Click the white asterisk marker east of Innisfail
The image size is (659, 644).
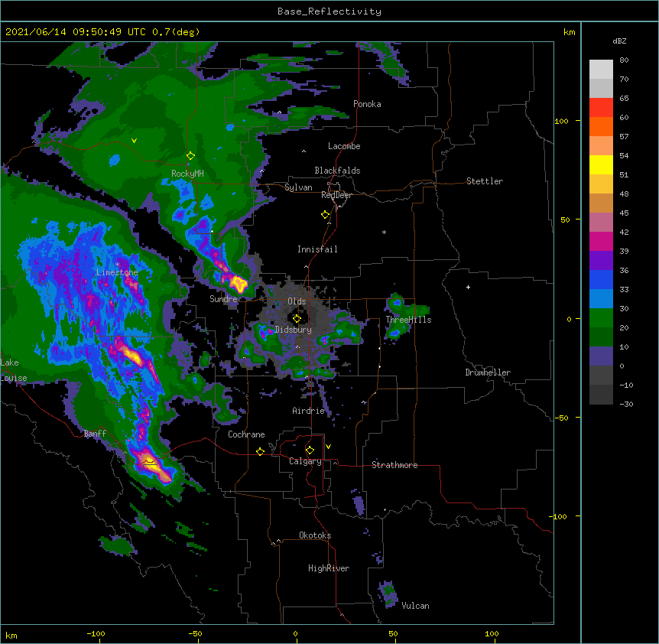coord(384,232)
